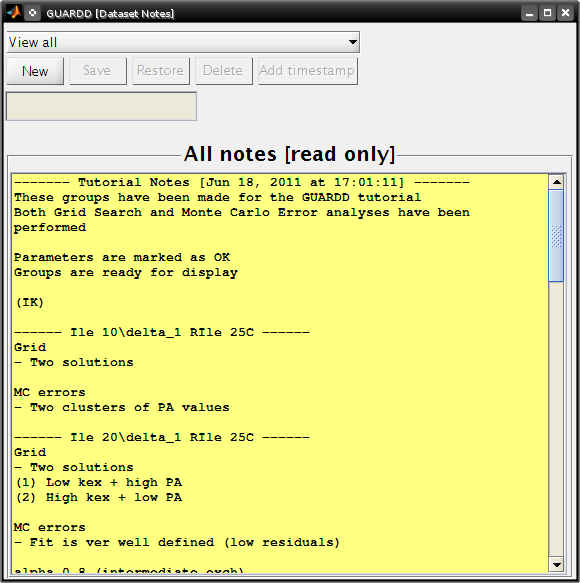Screen dimensions: 580x583
Task: Click the line 'Two clusters of PA values'
Action: coord(122,407)
